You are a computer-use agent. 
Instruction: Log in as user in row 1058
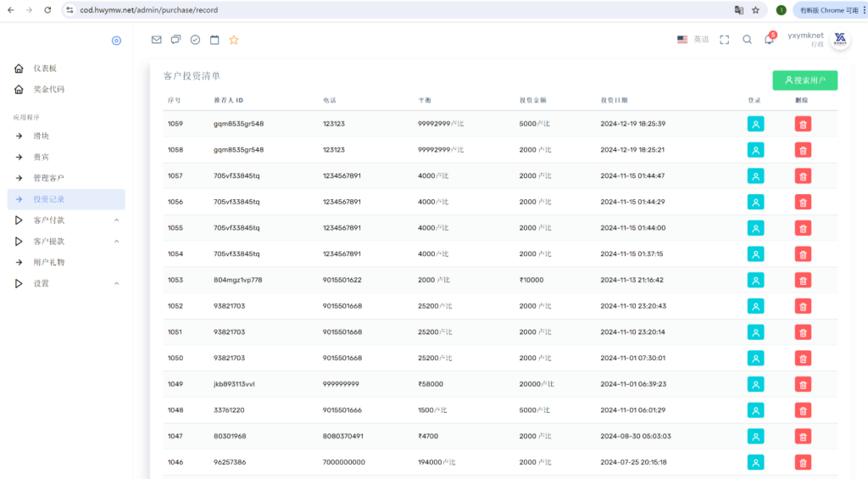pos(755,150)
